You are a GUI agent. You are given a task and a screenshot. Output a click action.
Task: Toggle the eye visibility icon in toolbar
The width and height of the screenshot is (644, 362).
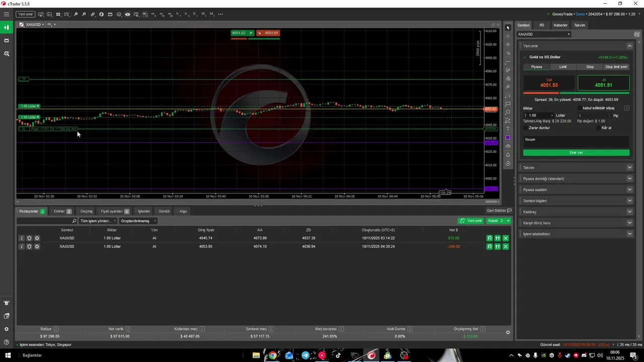click(x=128, y=14)
